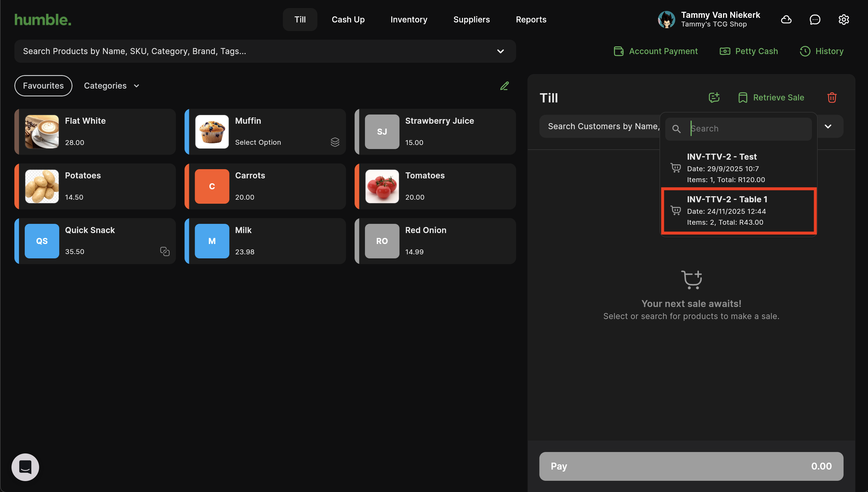This screenshot has height=492, width=868.
Task: Click Quick Snack's combo icon
Action: [x=165, y=251]
